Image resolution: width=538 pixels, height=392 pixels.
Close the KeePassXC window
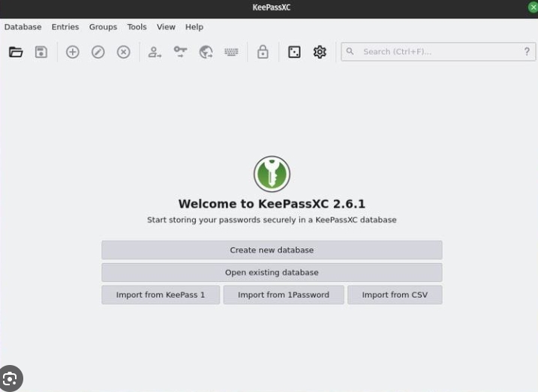tap(533, 7)
